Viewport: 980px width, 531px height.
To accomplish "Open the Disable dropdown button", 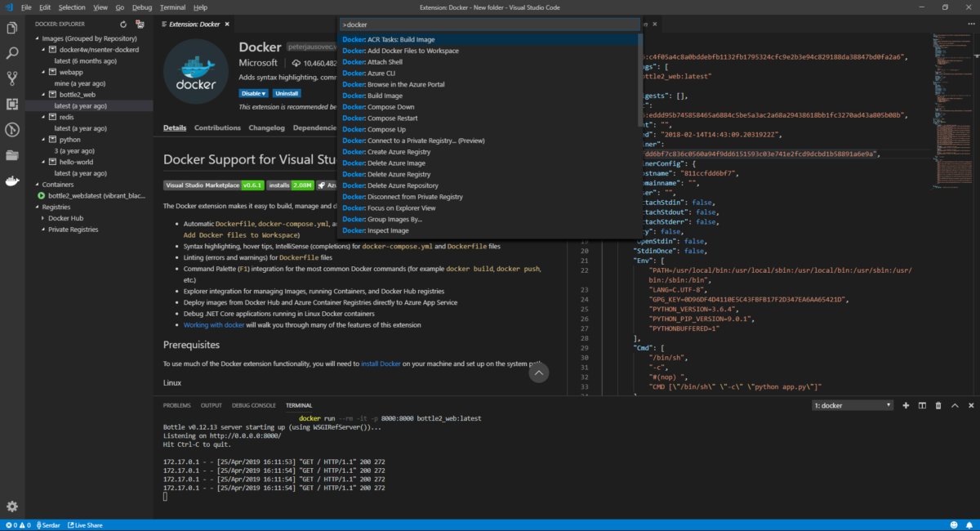I will (x=253, y=93).
